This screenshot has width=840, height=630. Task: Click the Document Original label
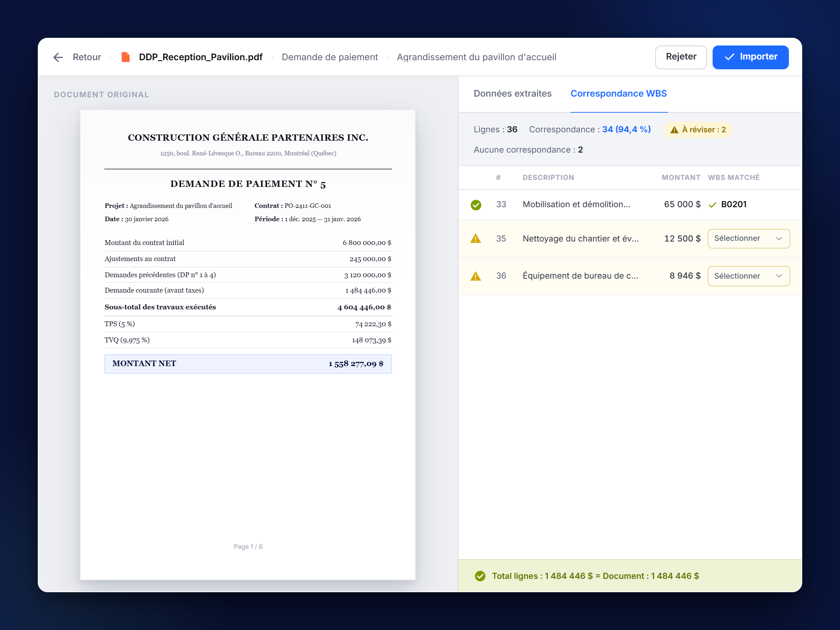pos(101,94)
